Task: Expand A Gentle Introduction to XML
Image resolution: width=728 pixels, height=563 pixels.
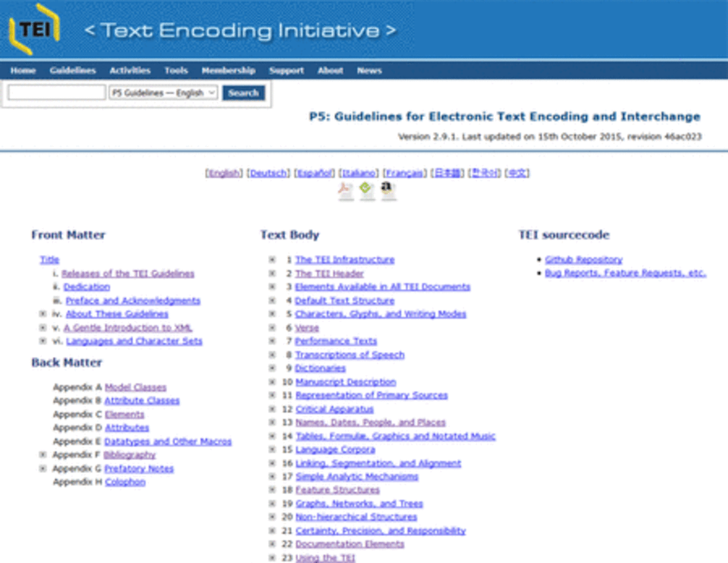Action: [43, 328]
